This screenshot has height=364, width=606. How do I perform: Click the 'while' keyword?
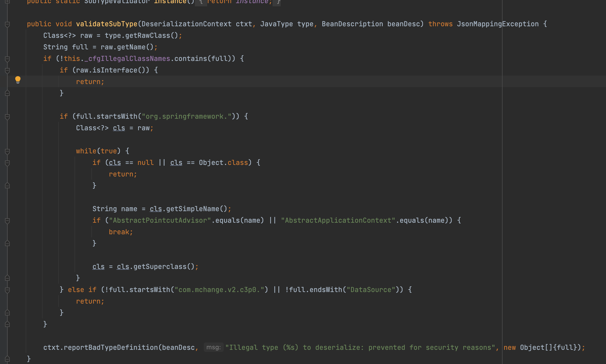pyautogui.click(x=86, y=151)
